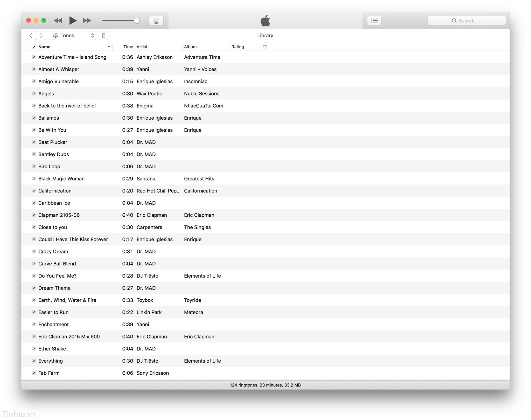Select Enchantment ringtone name

(54, 325)
